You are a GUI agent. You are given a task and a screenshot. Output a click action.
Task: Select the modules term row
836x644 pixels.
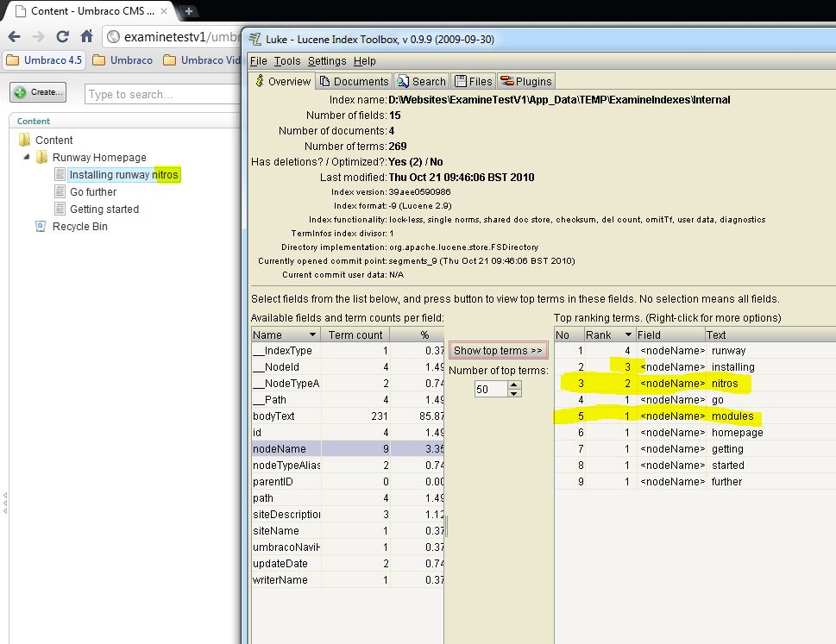tap(695, 416)
